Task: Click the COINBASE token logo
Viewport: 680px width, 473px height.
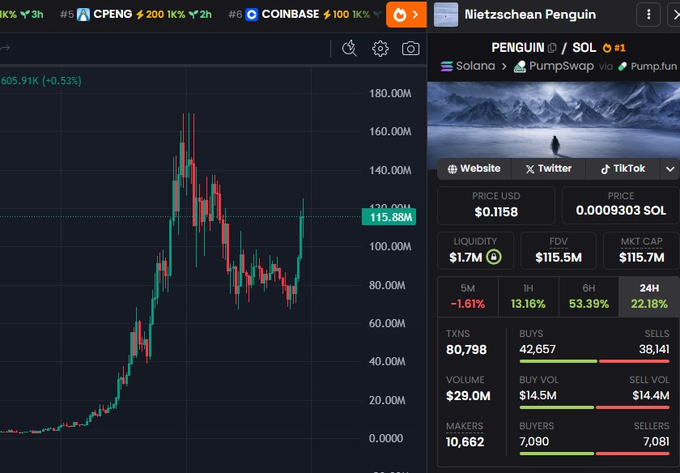Action: click(x=252, y=15)
